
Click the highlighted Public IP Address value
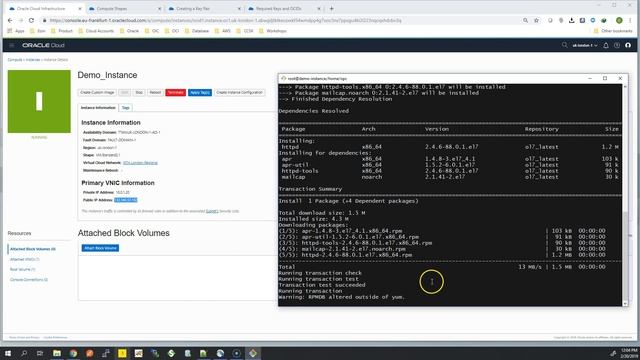[x=126, y=200]
